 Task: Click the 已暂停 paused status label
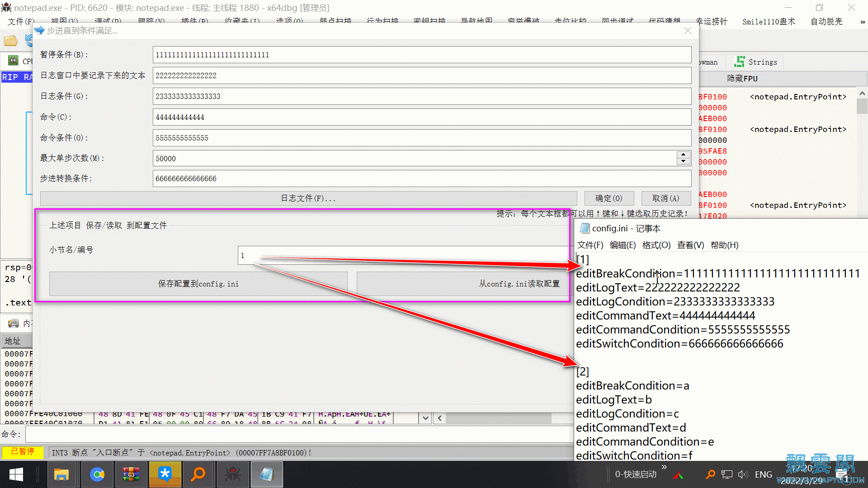[x=23, y=452]
